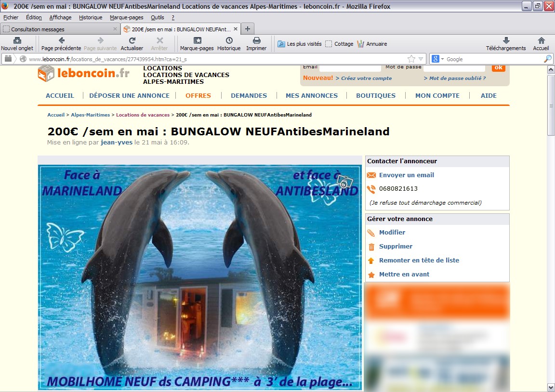
Task: Click the dolphin bungalow listing photo
Action: coord(200,277)
